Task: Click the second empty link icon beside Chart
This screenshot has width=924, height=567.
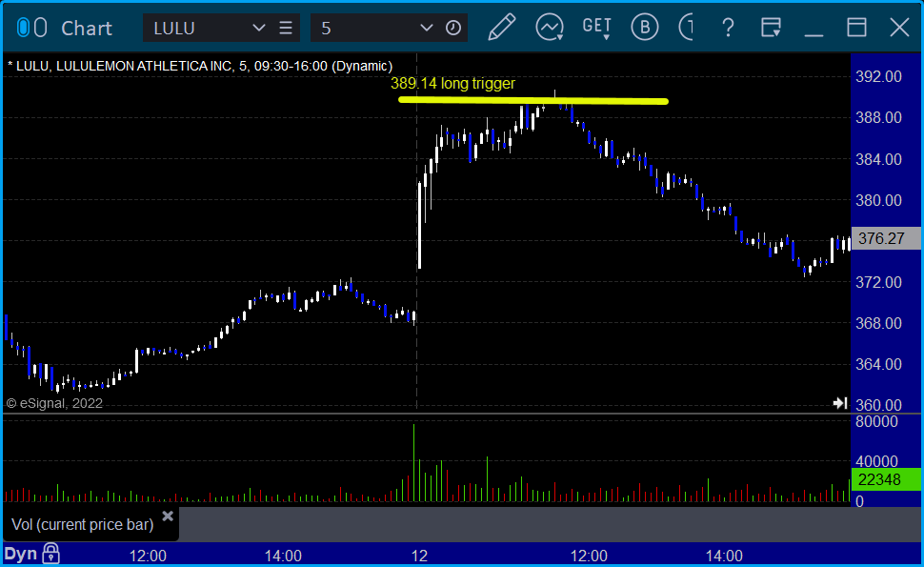Action: pyautogui.click(x=41, y=28)
